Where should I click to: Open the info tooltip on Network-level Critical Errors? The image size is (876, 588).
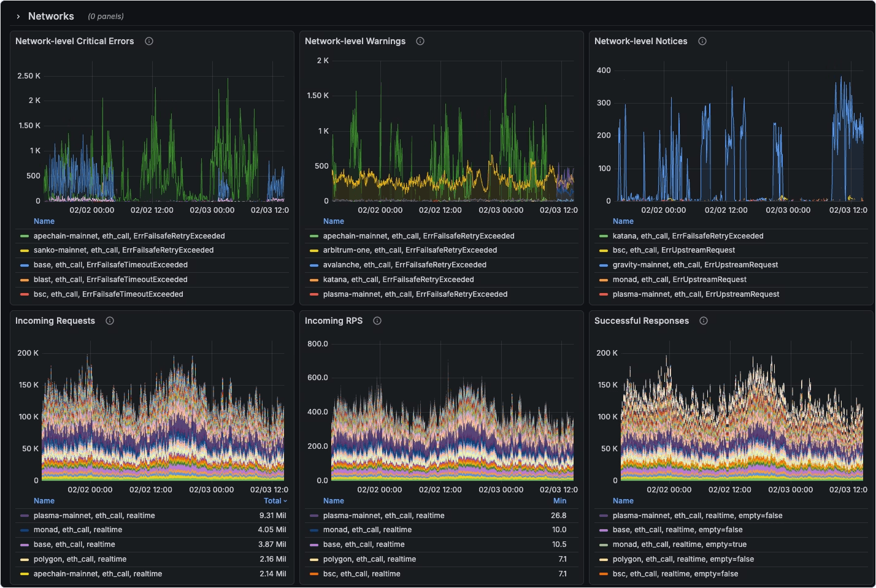tap(148, 41)
